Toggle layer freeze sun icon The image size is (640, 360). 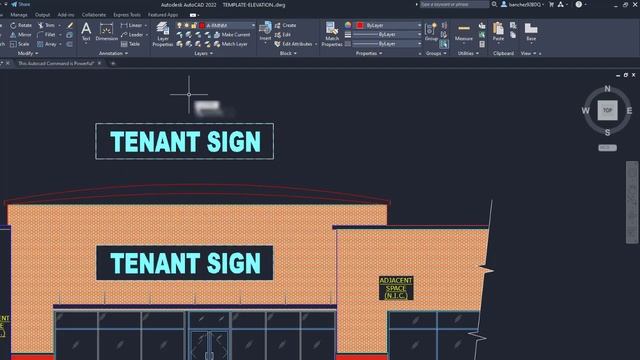tap(187, 25)
